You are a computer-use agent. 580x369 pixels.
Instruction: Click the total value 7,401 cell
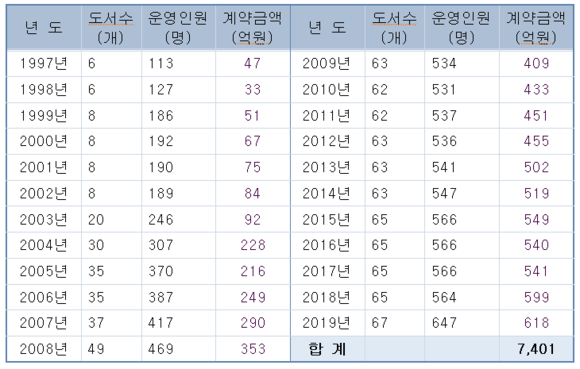coord(536,349)
